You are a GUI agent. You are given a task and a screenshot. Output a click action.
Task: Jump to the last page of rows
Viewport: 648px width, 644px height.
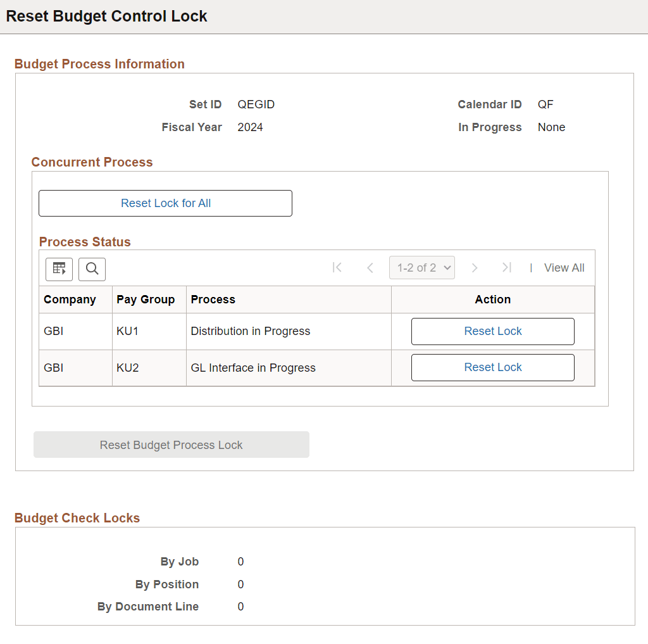pos(506,267)
